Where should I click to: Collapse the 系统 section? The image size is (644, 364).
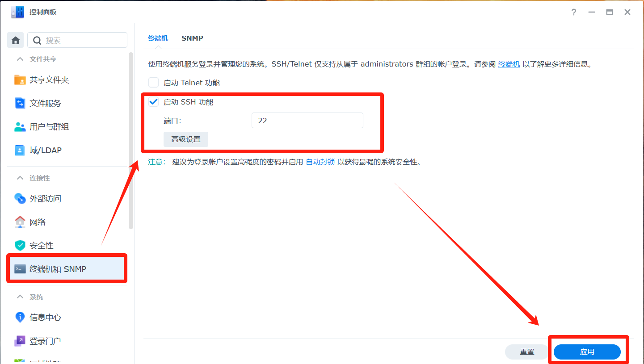(x=20, y=297)
